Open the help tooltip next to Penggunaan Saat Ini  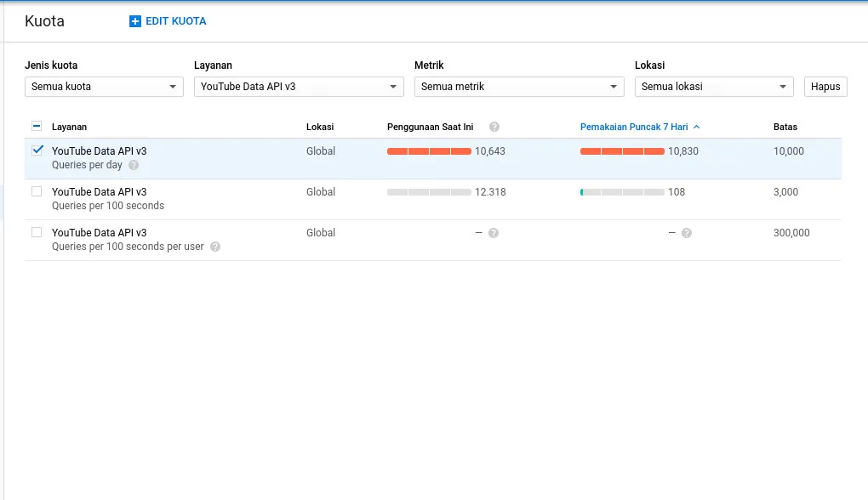coord(494,127)
